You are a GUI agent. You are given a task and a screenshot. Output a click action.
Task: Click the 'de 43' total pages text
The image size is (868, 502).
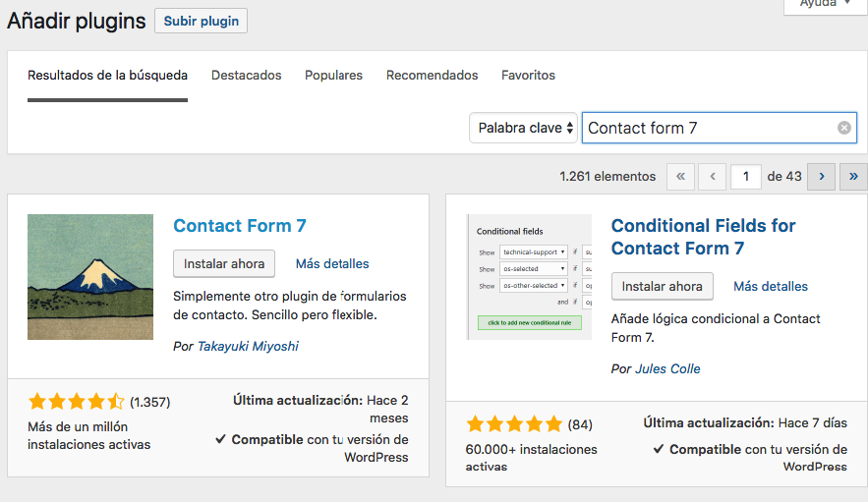point(784,177)
